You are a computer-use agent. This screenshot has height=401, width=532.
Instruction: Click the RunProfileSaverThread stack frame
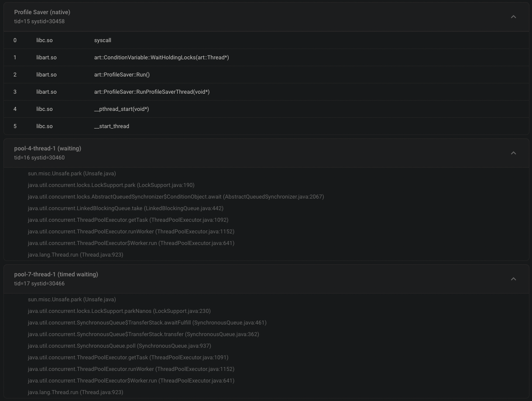[x=152, y=92]
